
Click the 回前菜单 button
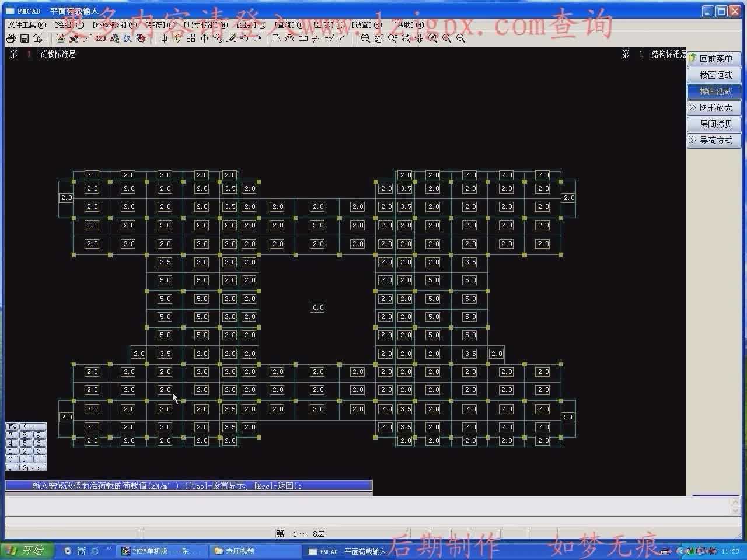[714, 58]
